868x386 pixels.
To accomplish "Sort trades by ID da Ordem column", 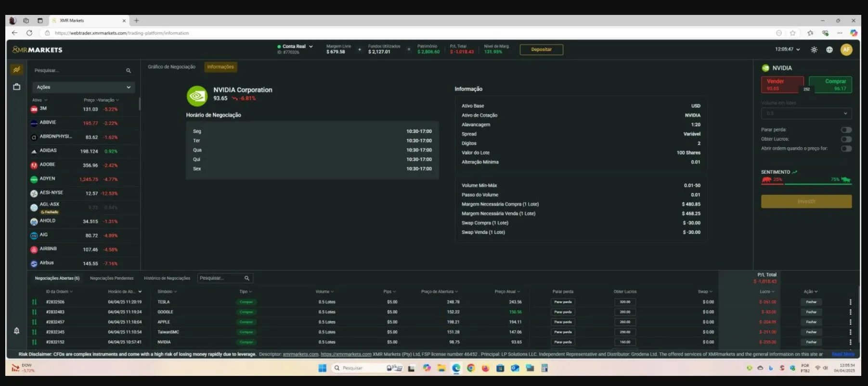I will coord(59,292).
